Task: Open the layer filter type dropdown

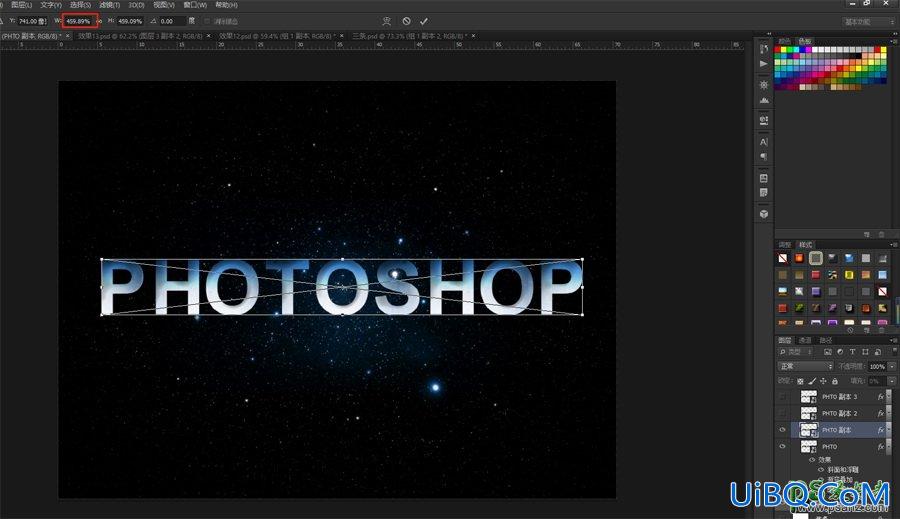Action: 796,352
